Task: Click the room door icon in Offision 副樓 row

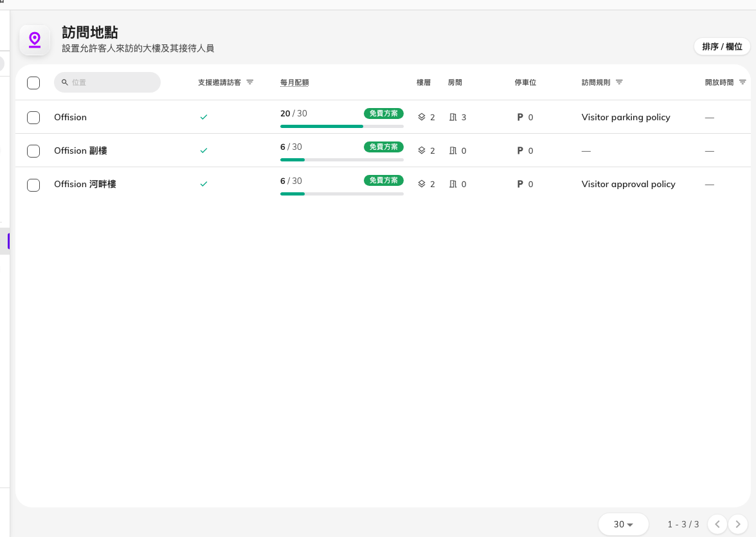Action: click(x=453, y=150)
